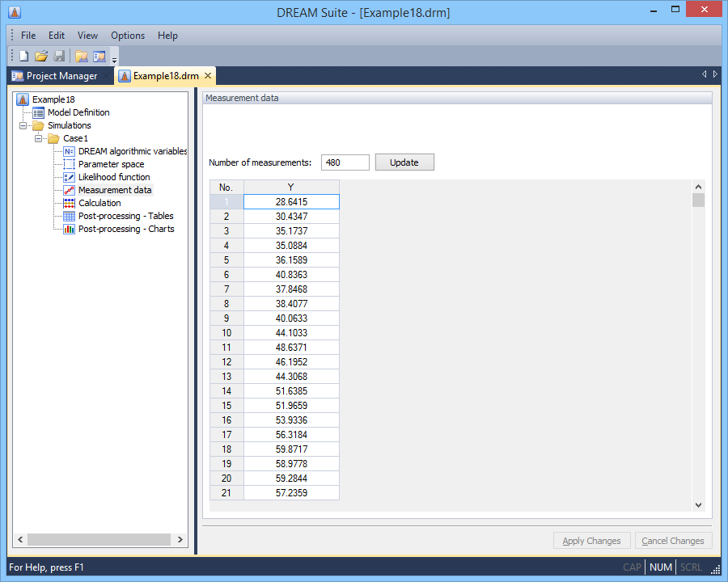This screenshot has width=728, height=582.
Task: Click the Parameter space icon
Action: pos(70,164)
